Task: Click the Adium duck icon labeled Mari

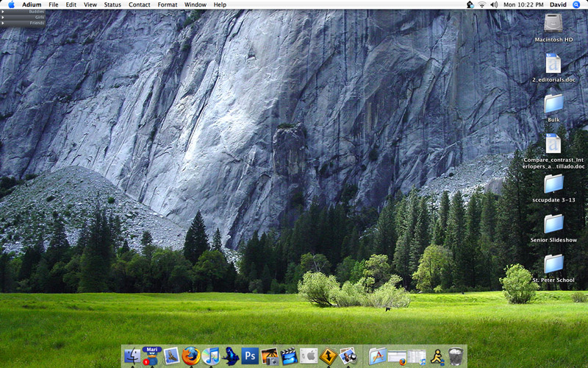Action: (x=151, y=355)
